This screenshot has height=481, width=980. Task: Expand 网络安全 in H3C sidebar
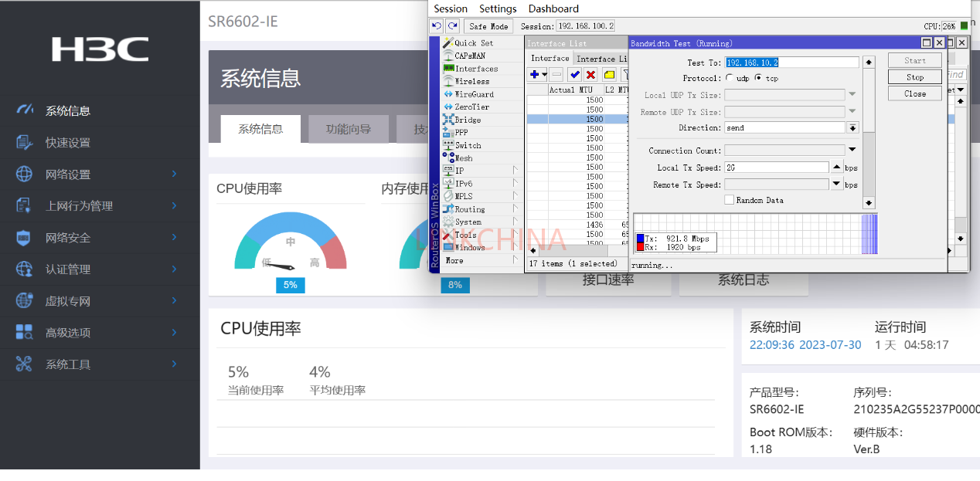pyautogui.click(x=174, y=237)
